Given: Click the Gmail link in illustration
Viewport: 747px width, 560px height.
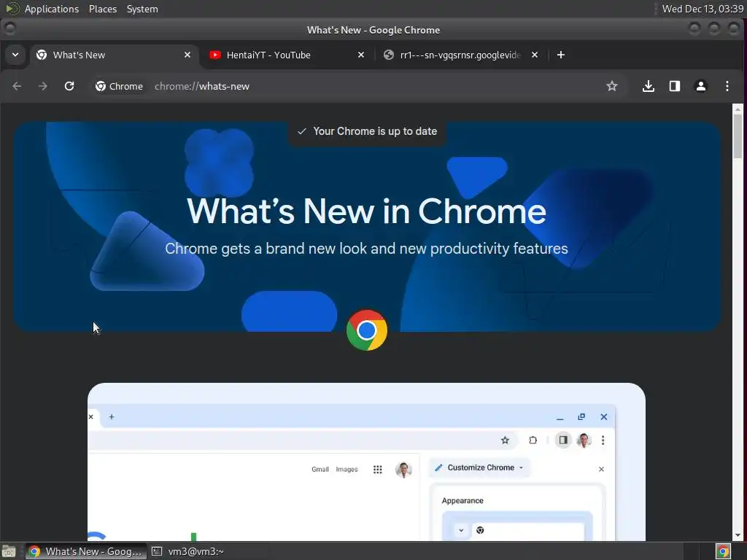Looking at the screenshot, I should 320,470.
